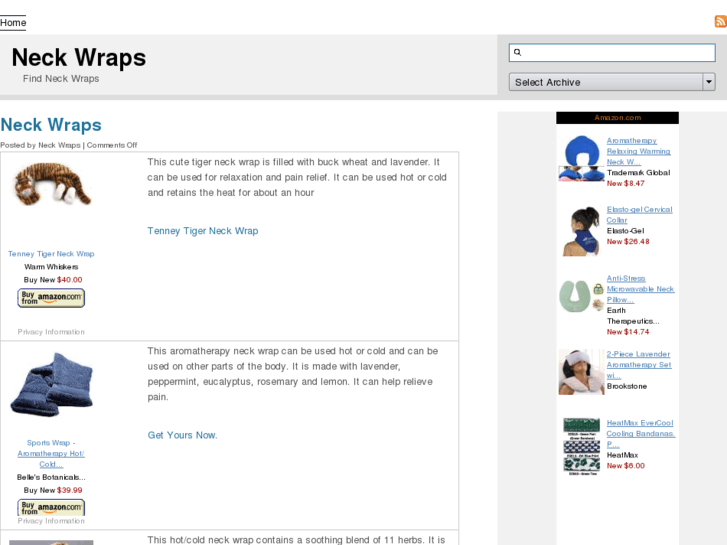Click the Home menu item
Image resolution: width=727 pixels, height=545 pixels.
point(13,23)
